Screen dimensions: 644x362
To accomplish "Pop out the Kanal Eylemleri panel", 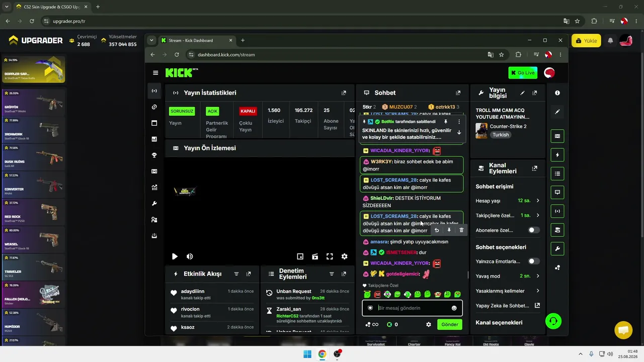I will click(534, 168).
